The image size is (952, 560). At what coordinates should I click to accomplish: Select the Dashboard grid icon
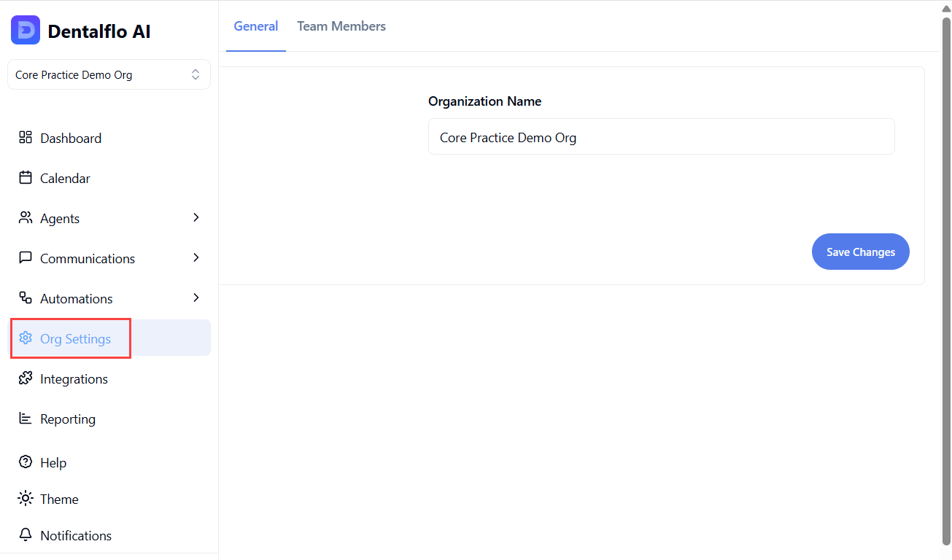(26, 137)
